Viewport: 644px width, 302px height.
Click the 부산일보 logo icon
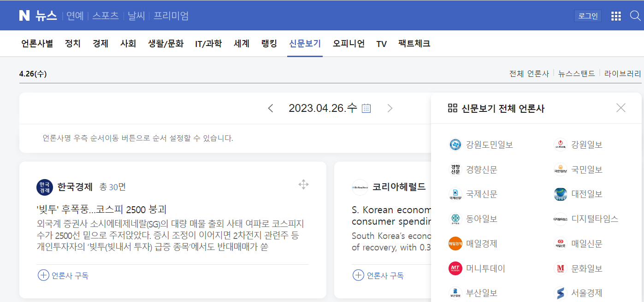pos(455,293)
